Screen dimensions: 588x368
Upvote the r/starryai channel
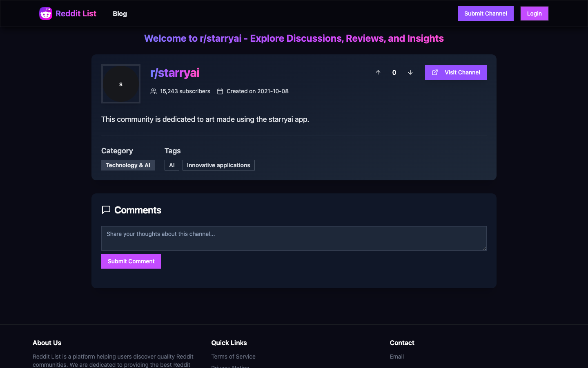point(378,72)
